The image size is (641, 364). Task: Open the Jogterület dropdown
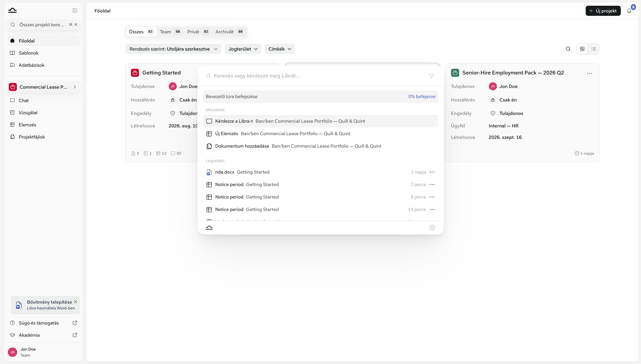click(x=243, y=49)
